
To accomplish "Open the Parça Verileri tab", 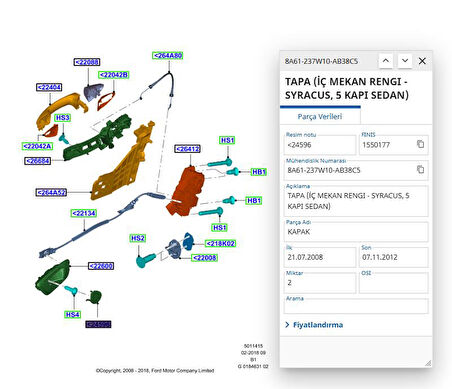I will [320, 116].
